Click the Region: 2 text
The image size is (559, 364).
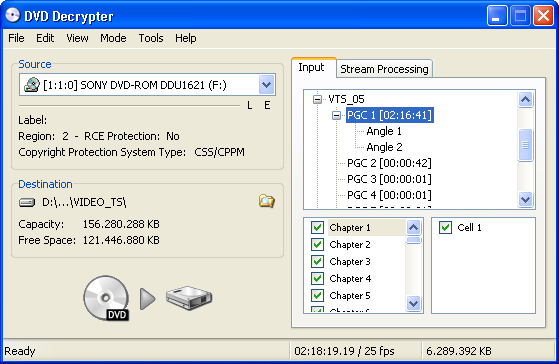(43, 136)
